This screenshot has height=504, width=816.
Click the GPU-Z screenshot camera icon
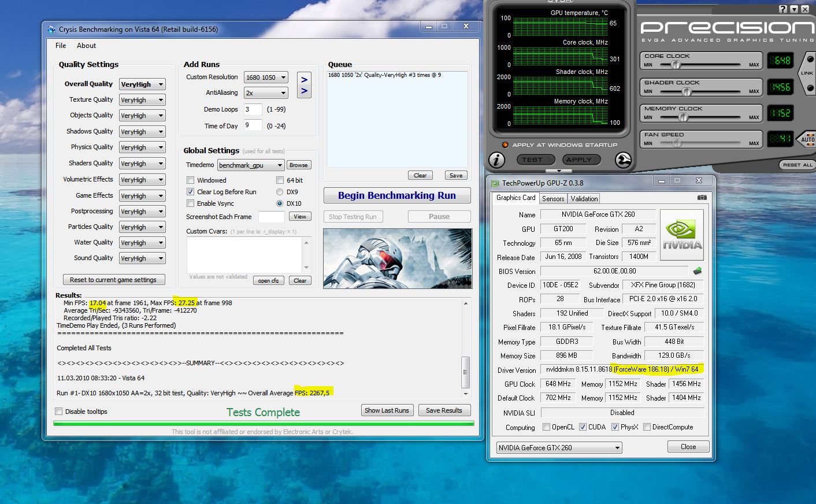tap(702, 198)
